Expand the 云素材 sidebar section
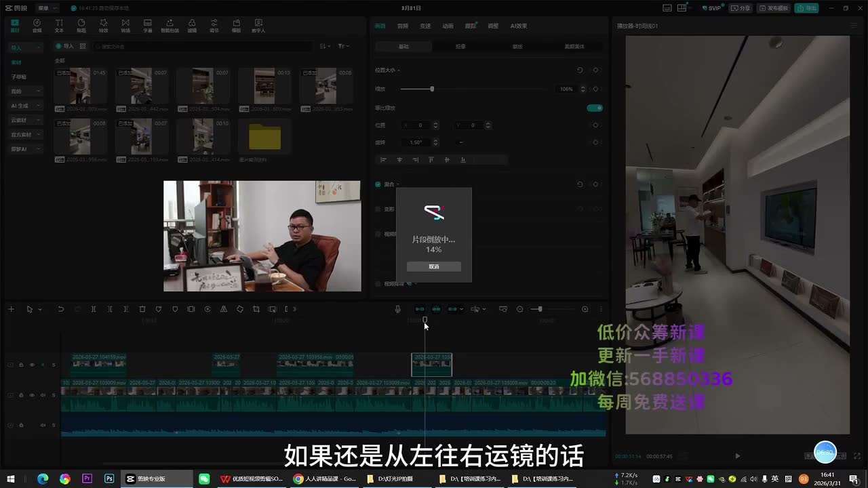 coord(26,120)
